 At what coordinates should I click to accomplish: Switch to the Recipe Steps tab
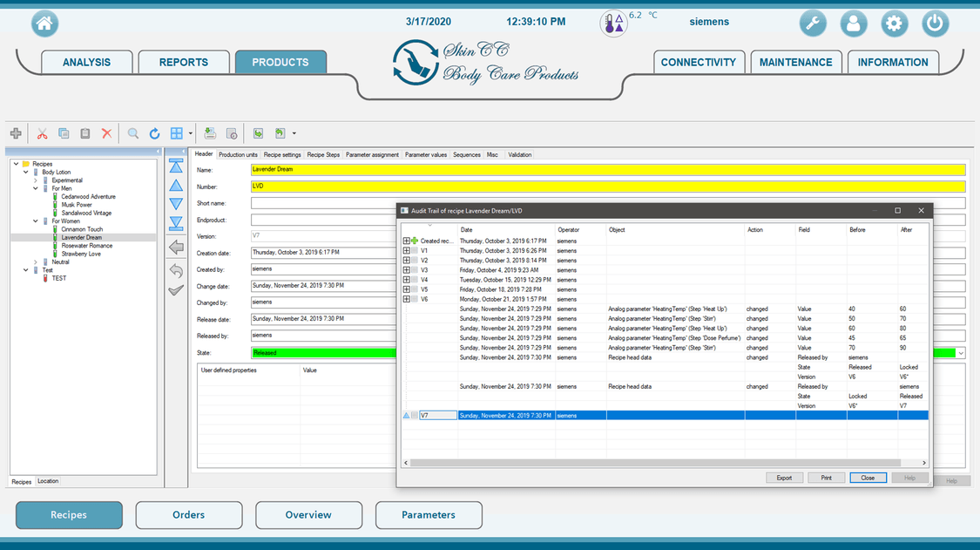click(323, 154)
